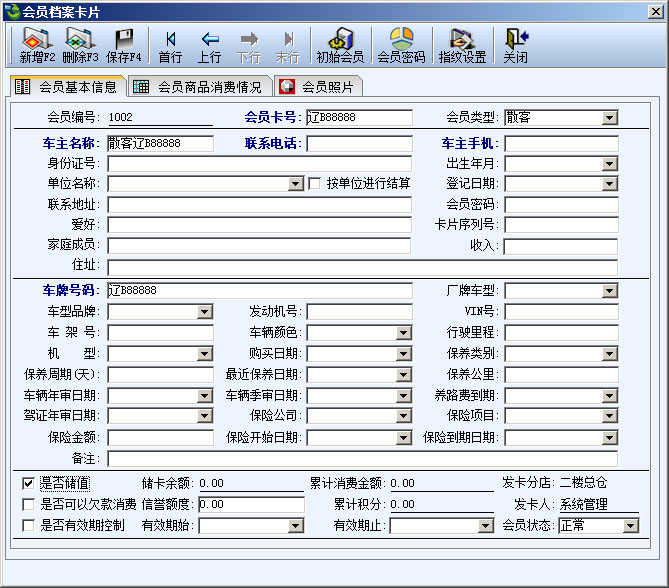Click the VIN号 input field

pyautogui.click(x=561, y=311)
